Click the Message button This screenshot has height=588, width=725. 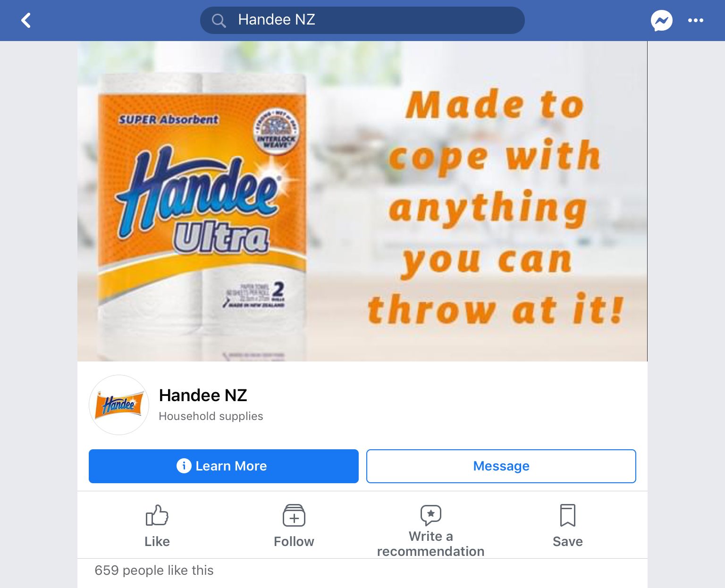(501, 466)
